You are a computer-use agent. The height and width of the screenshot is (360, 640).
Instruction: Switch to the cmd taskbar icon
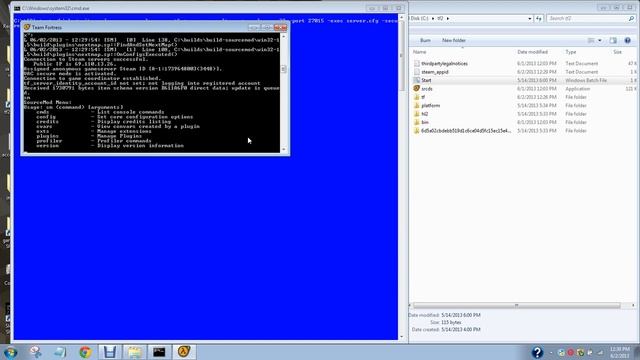(x=159, y=352)
